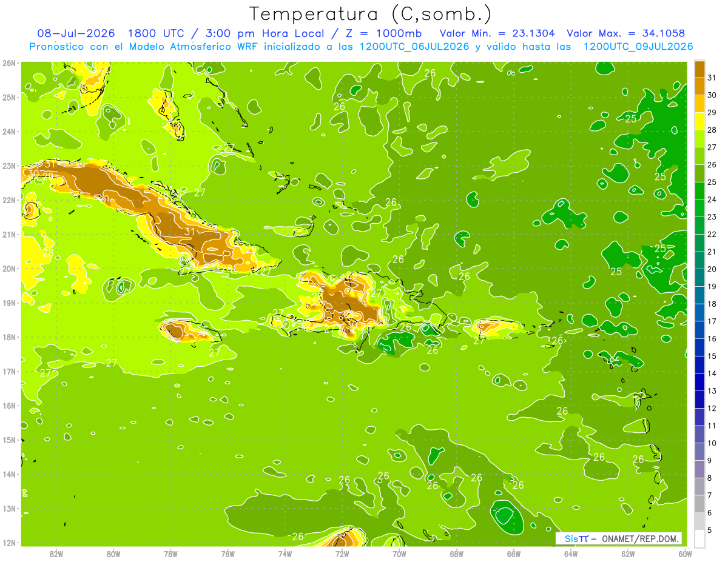
Task: Click the 23N latitude axis label
Action: (10, 166)
